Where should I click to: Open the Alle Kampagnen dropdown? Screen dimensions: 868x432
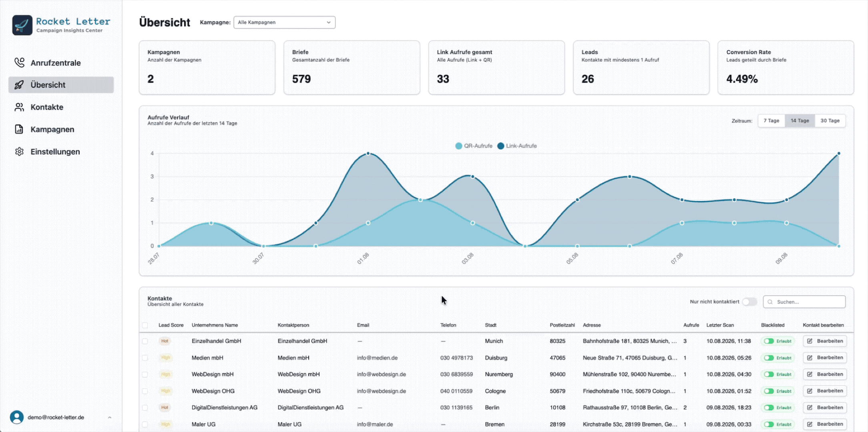coord(284,22)
